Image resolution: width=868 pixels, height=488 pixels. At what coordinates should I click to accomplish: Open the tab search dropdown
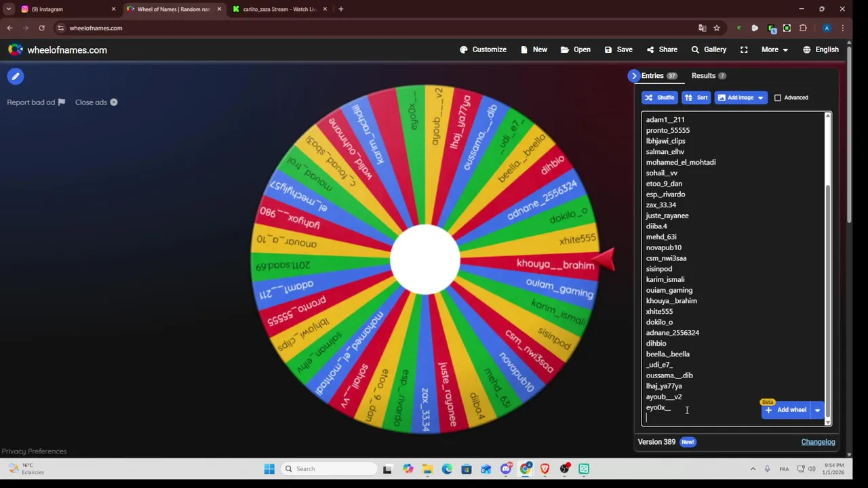point(8,9)
